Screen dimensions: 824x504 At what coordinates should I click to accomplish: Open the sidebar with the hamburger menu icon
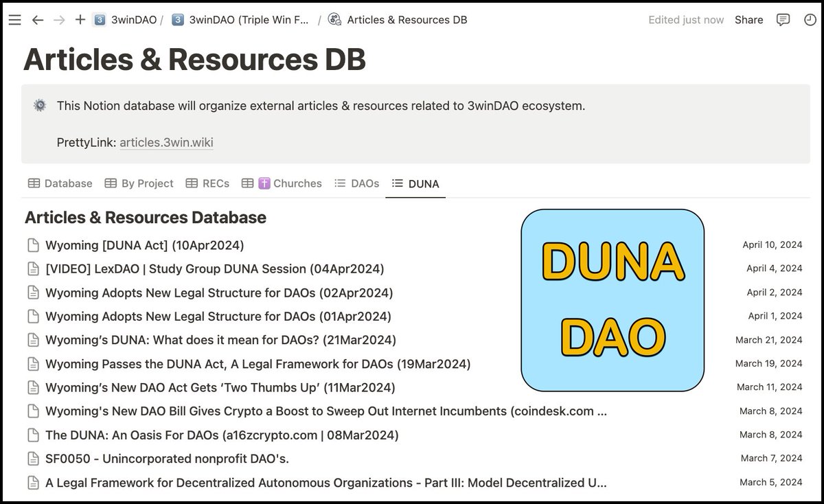pos(14,19)
